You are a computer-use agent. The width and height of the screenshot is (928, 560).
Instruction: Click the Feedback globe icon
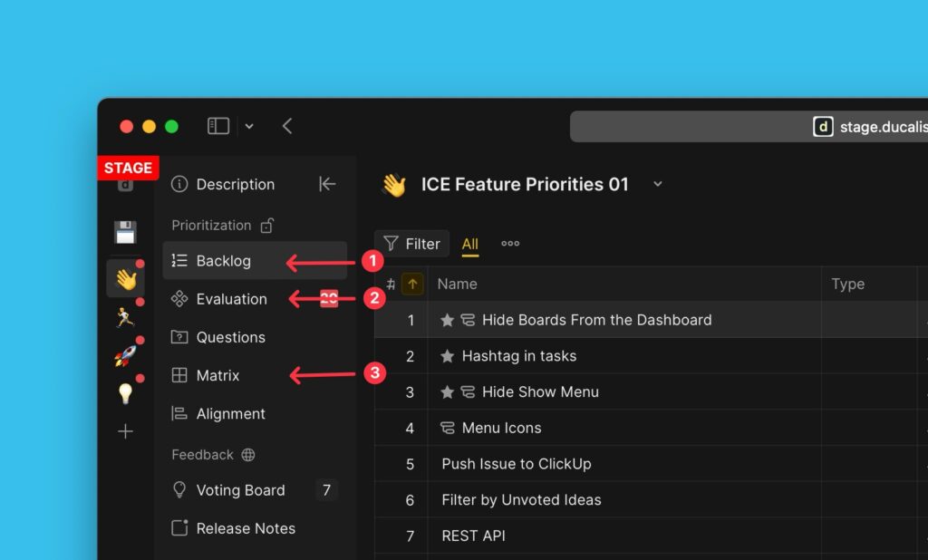(x=248, y=455)
